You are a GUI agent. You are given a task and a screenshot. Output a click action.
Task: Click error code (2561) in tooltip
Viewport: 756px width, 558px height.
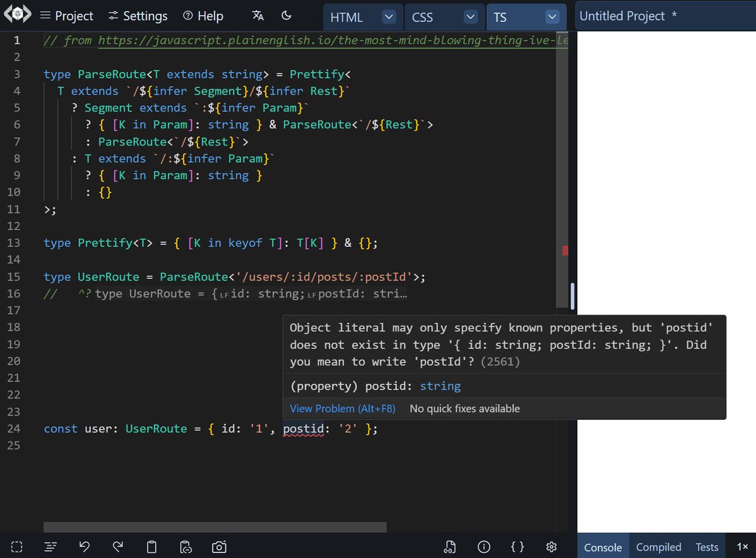(500, 362)
